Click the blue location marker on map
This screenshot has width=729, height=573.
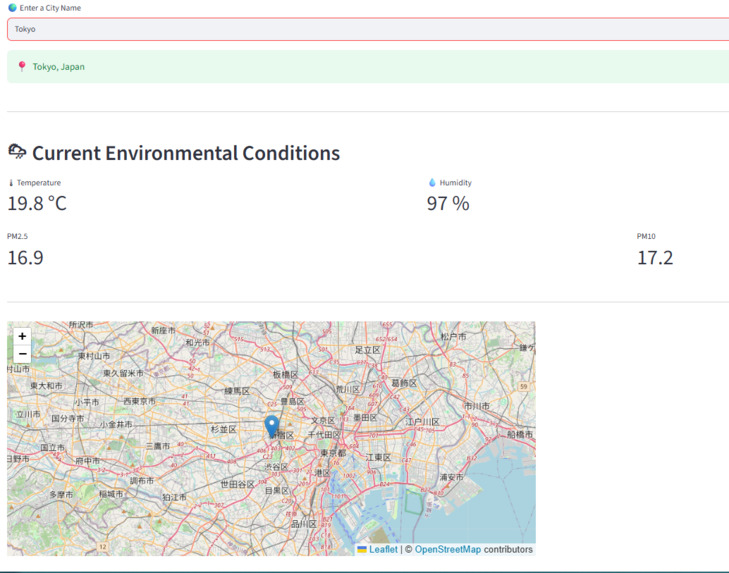coord(272,426)
